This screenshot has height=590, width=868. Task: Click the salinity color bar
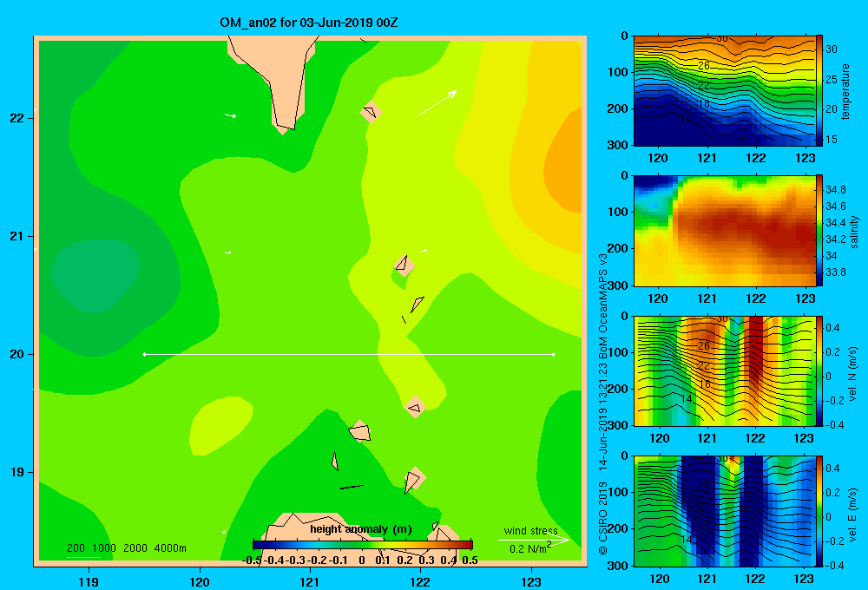click(819, 231)
